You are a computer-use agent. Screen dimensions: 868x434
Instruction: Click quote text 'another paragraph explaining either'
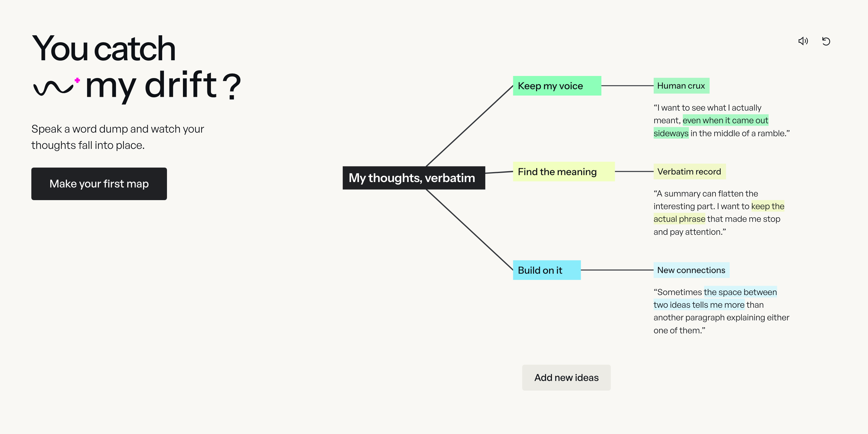[x=721, y=317]
